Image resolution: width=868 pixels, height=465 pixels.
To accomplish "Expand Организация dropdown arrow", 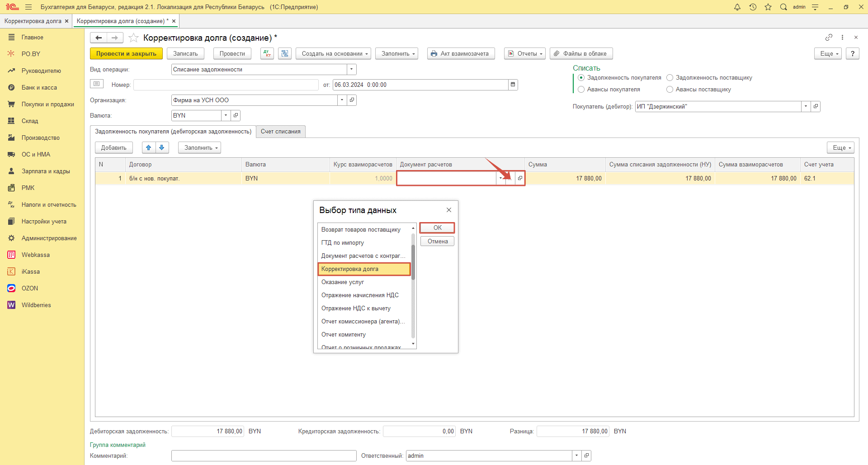I will click(342, 100).
